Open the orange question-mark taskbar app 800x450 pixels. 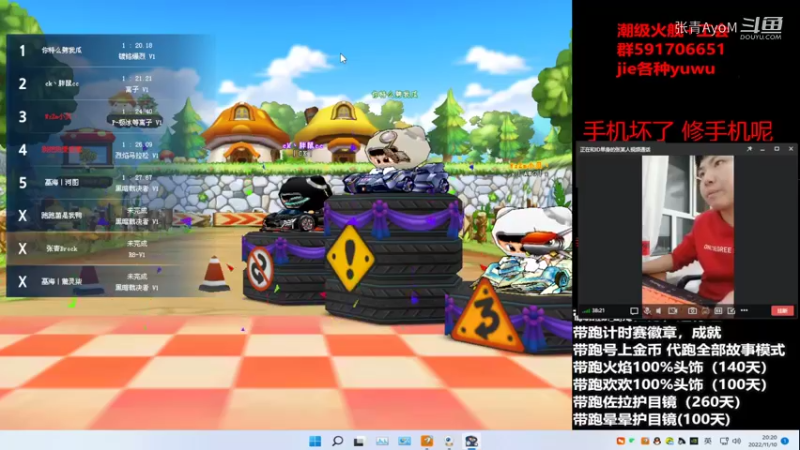coord(427,441)
